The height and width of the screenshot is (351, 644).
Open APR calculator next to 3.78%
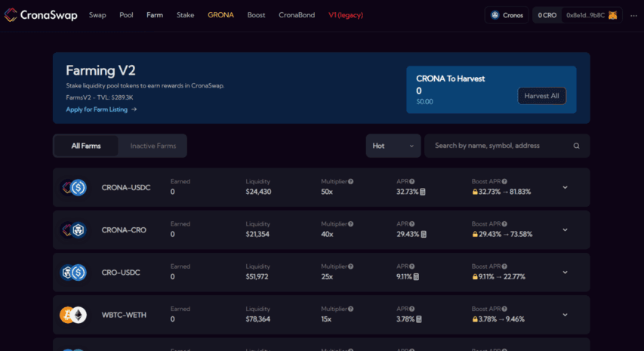pos(419,319)
